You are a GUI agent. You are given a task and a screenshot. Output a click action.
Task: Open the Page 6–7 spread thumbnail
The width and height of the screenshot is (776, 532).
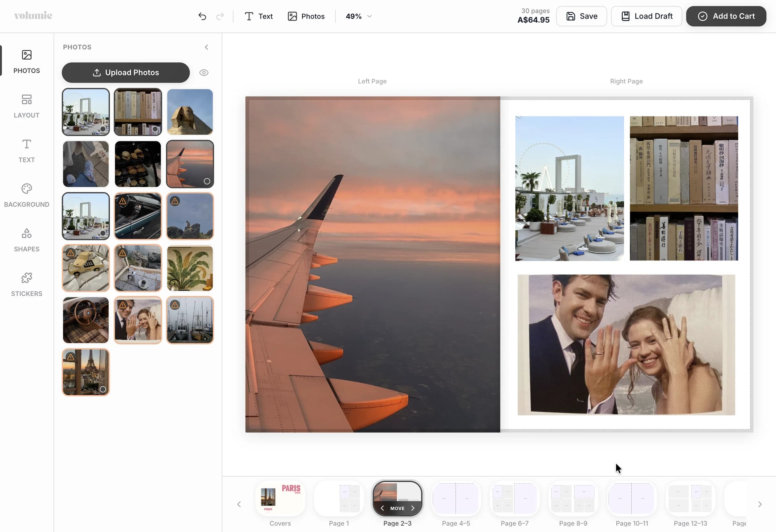[x=514, y=499]
